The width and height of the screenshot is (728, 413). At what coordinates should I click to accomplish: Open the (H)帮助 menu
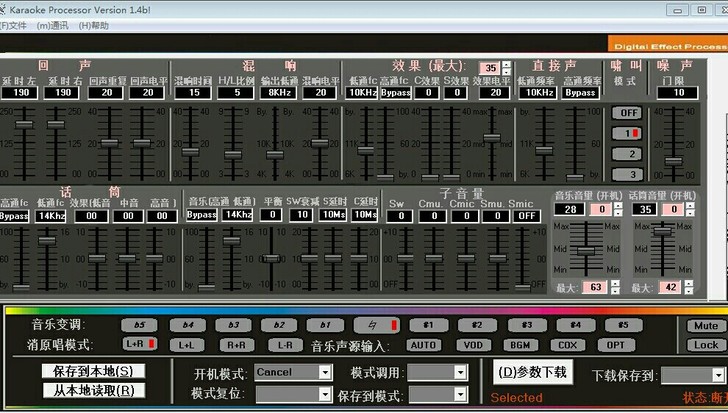tap(93, 26)
